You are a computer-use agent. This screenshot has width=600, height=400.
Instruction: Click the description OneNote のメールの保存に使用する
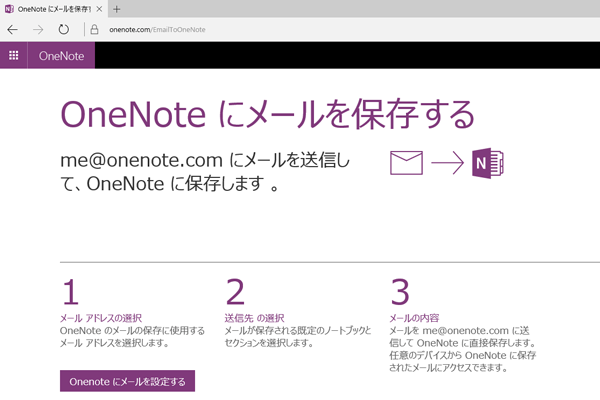(132, 330)
